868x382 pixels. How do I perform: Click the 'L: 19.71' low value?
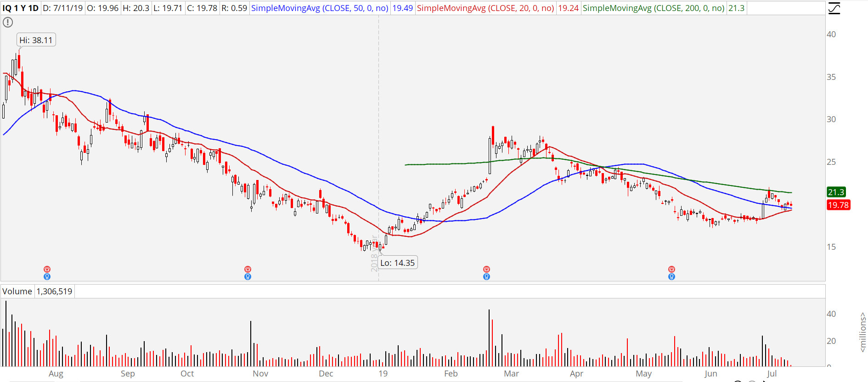[168, 8]
